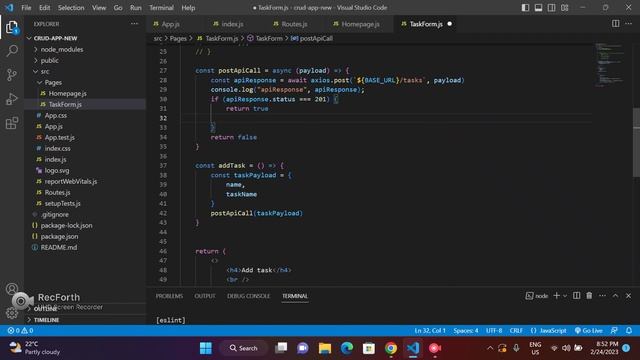Split the editor right
The height and width of the screenshot is (360, 640).
pyautogui.click(x=616, y=24)
